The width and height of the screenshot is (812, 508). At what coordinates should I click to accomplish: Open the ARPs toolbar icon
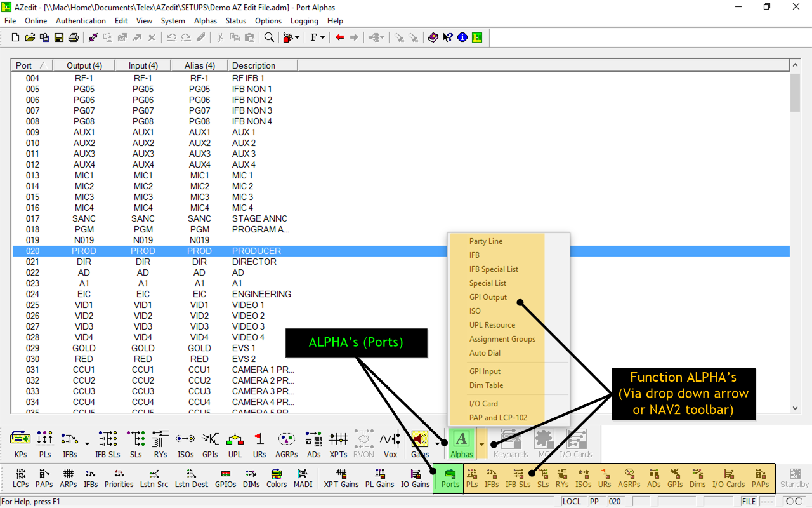tap(69, 478)
